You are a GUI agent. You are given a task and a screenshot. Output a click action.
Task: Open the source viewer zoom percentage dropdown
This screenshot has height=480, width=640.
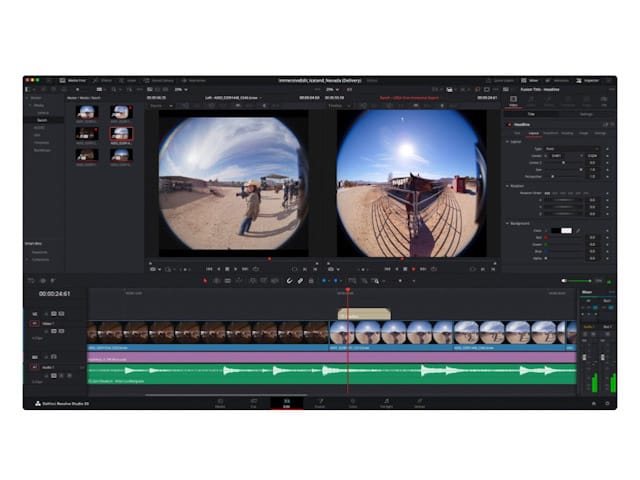(x=181, y=89)
